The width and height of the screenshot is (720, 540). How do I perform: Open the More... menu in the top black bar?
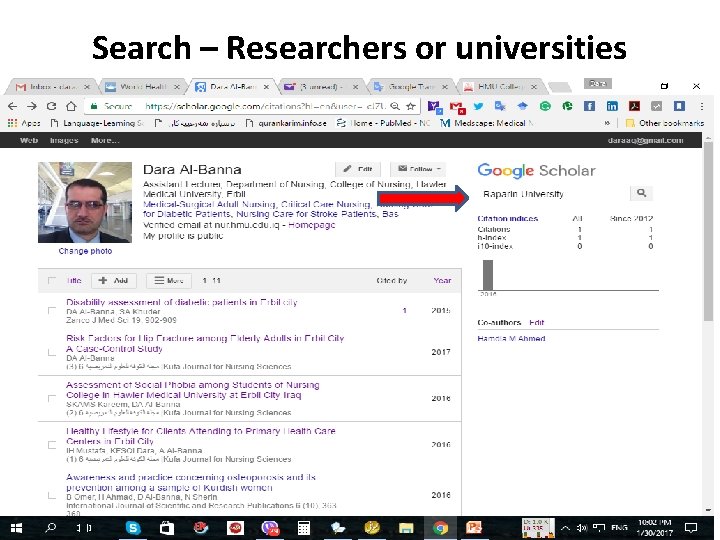coord(105,141)
